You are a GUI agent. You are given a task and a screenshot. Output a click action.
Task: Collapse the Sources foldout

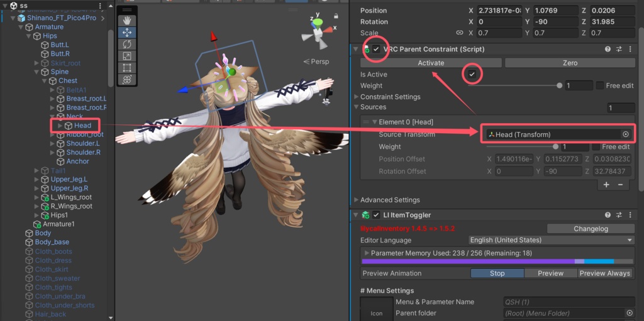(x=356, y=107)
